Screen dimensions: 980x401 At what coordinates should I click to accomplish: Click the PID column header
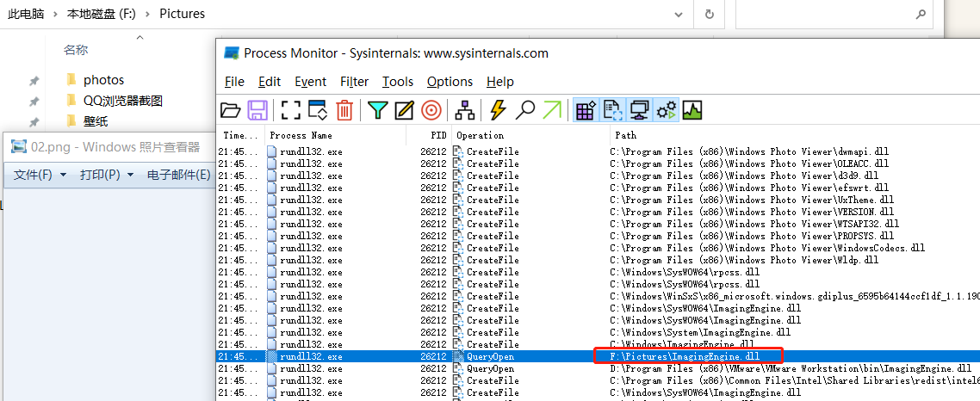(x=429, y=135)
